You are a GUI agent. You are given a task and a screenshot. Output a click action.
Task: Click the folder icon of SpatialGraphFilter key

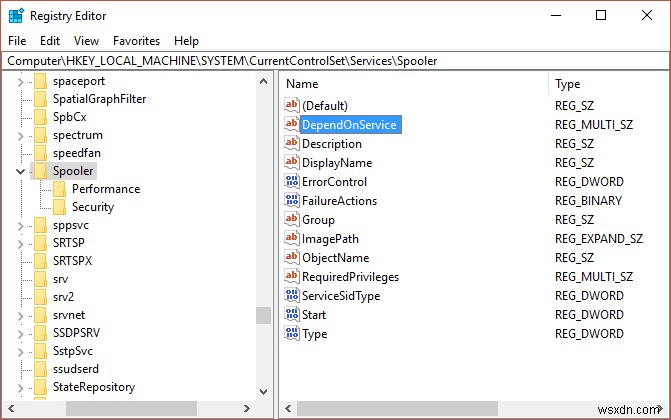(41, 99)
